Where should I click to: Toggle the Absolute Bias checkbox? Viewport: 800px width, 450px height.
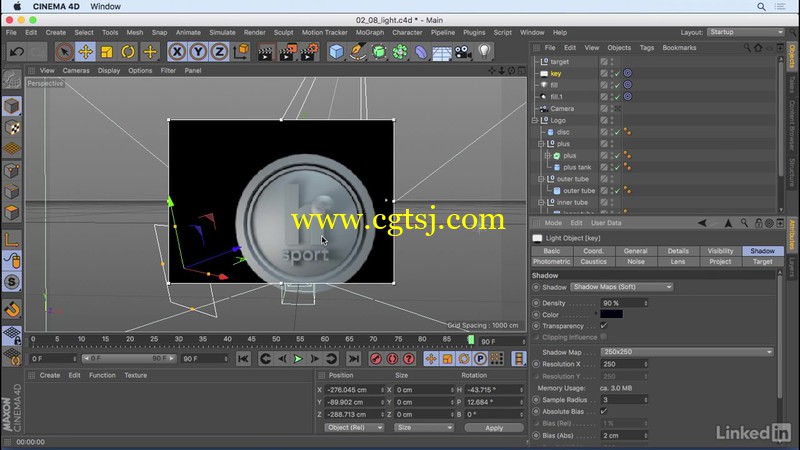[x=604, y=411]
